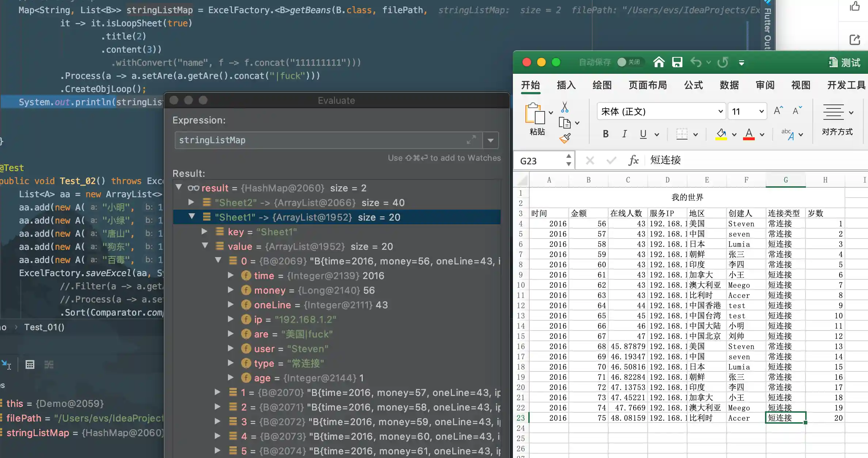This screenshot has width=868, height=458.
Task: Open the expression history dropdown
Action: 491,140
